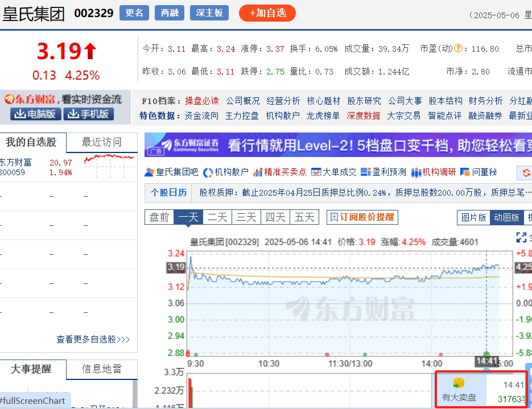Open 主力控盘 data link
532x409 pixels.
[242, 116]
